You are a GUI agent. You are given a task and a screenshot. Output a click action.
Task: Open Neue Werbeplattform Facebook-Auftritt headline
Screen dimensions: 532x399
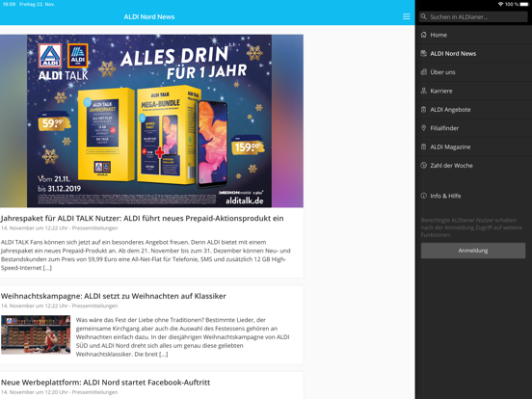point(105,383)
